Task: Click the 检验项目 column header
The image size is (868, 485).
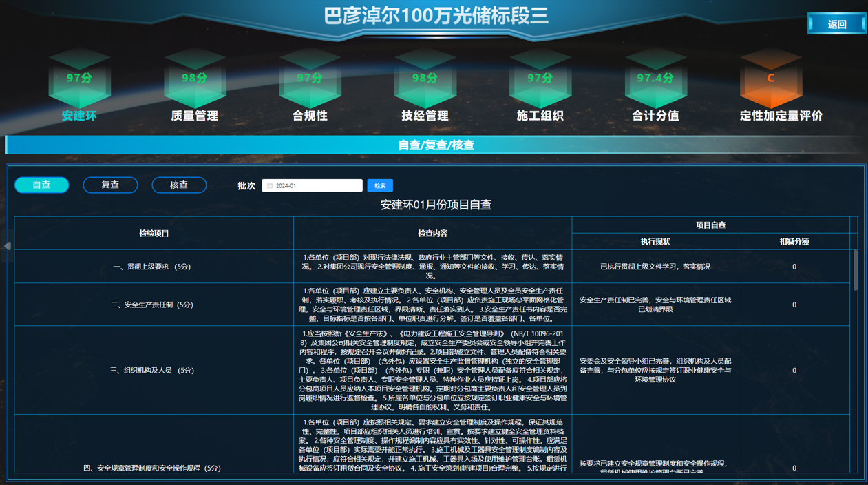Action: pyautogui.click(x=154, y=234)
